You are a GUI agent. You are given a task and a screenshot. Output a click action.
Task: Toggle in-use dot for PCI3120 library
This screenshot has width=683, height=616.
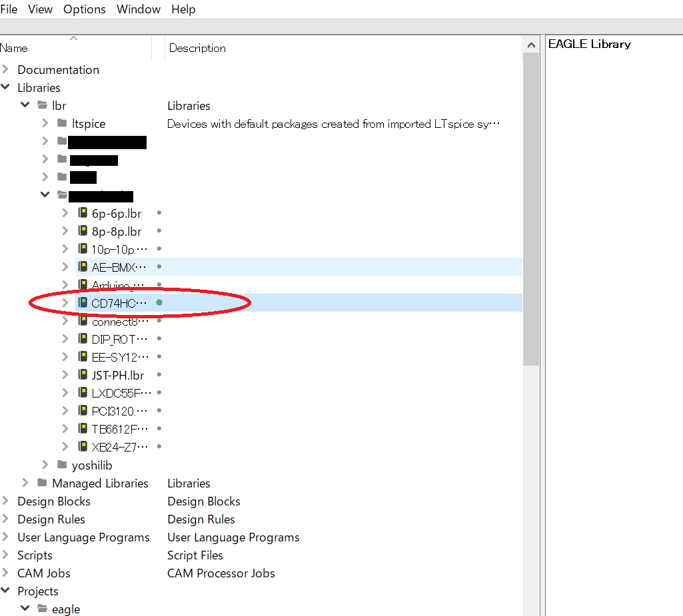[159, 410]
